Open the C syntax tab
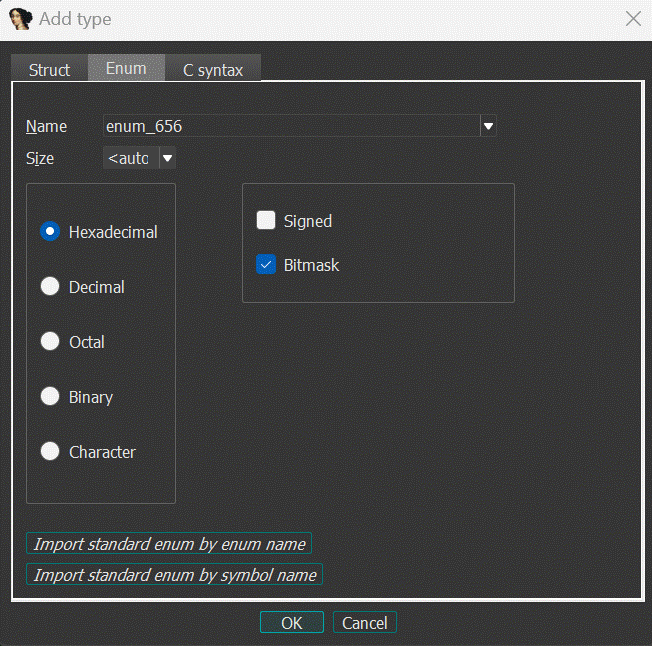 (x=212, y=70)
